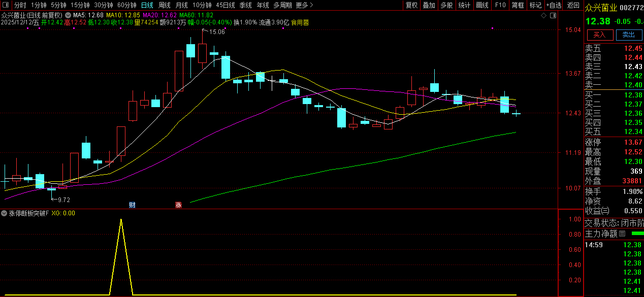Click the 卖五 12.45 ask row
Image resolution: width=644 pixels, height=297 pixels.
614,49
